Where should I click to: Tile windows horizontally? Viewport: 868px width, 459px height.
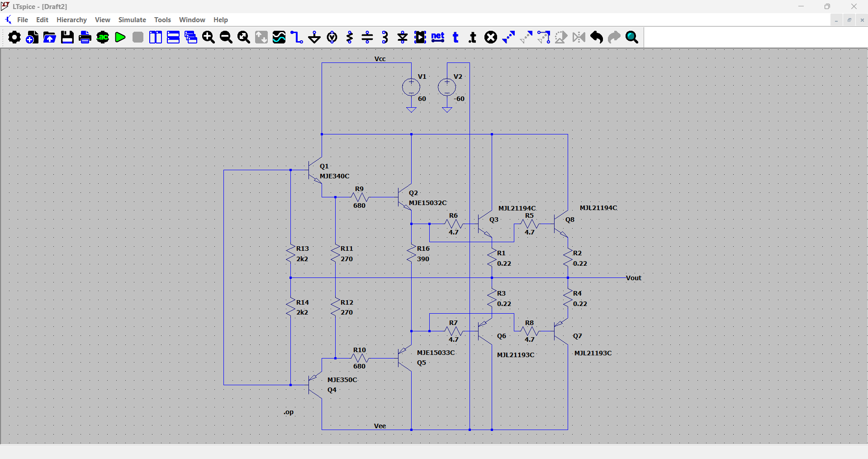pyautogui.click(x=173, y=37)
